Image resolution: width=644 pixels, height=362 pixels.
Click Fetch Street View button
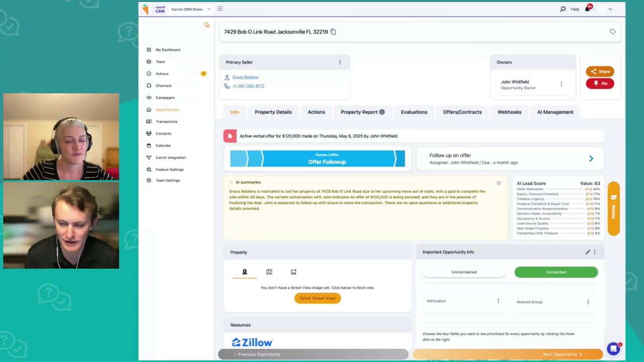tap(317, 298)
